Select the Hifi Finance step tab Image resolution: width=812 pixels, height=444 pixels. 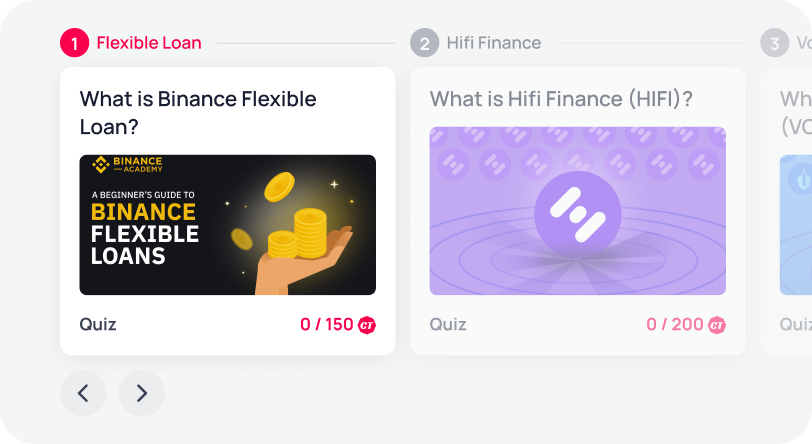point(493,43)
